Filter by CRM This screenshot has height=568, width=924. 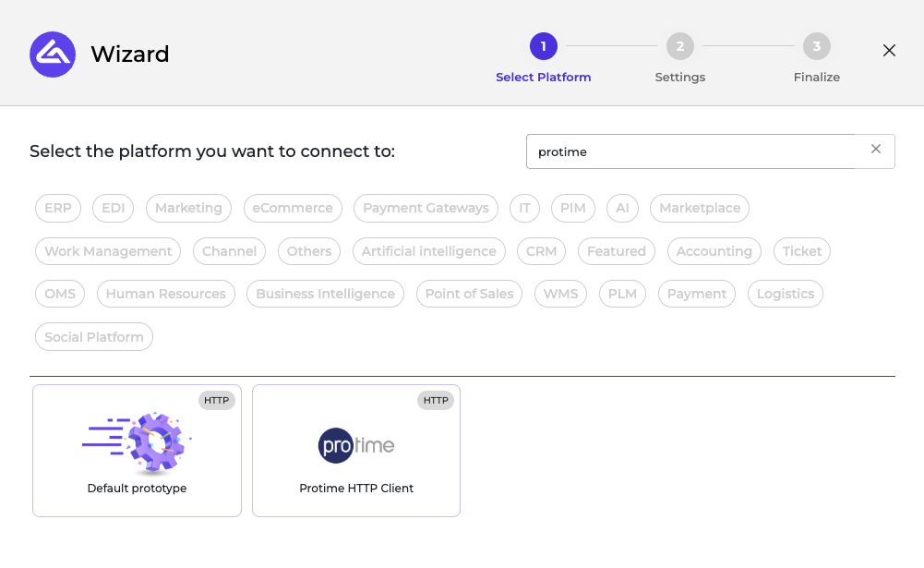pos(541,251)
